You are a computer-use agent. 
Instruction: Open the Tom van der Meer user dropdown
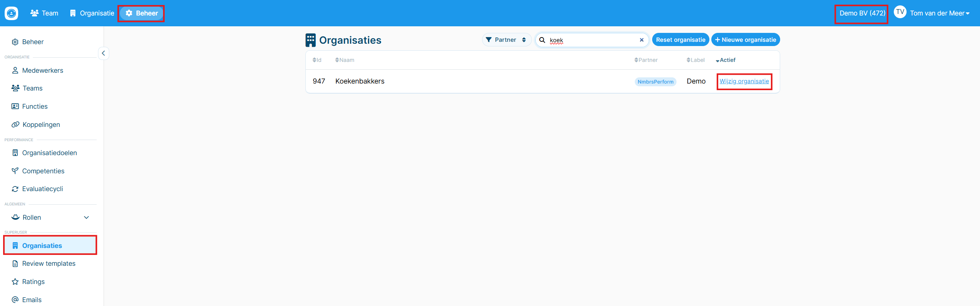click(x=939, y=13)
